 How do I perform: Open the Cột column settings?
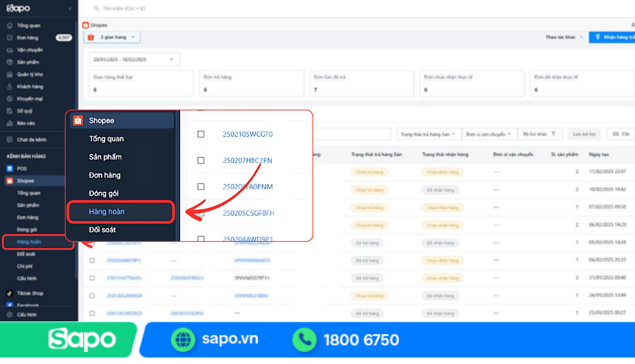[621, 134]
